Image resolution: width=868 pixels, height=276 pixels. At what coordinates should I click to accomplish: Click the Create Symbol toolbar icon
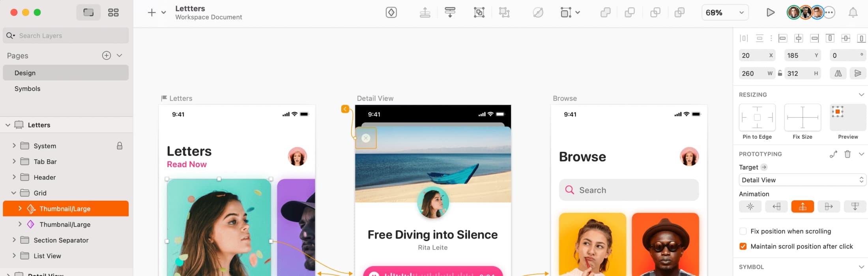[x=391, y=13]
